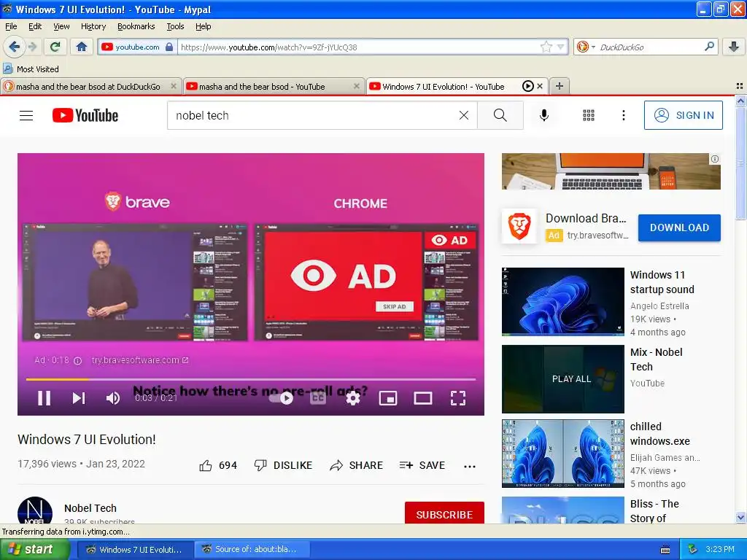Toggle closed captions on the player
747x560 pixels.
pos(318,398)
